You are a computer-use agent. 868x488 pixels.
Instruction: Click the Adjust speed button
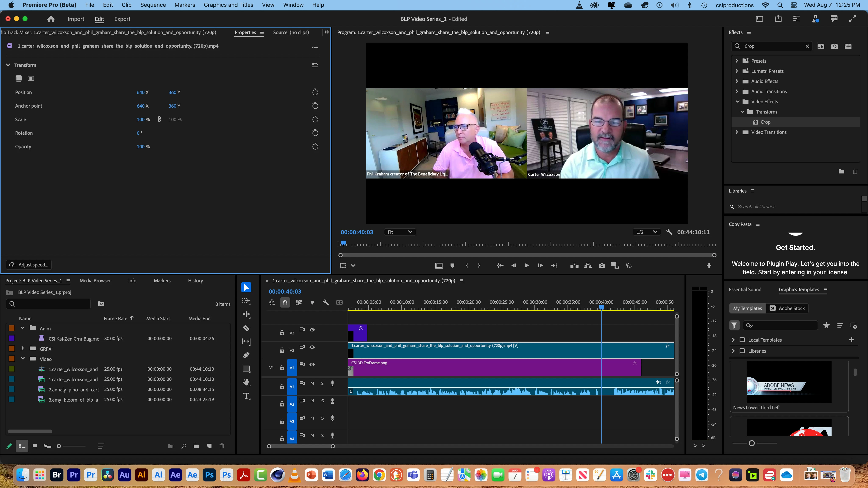point(29,265)
